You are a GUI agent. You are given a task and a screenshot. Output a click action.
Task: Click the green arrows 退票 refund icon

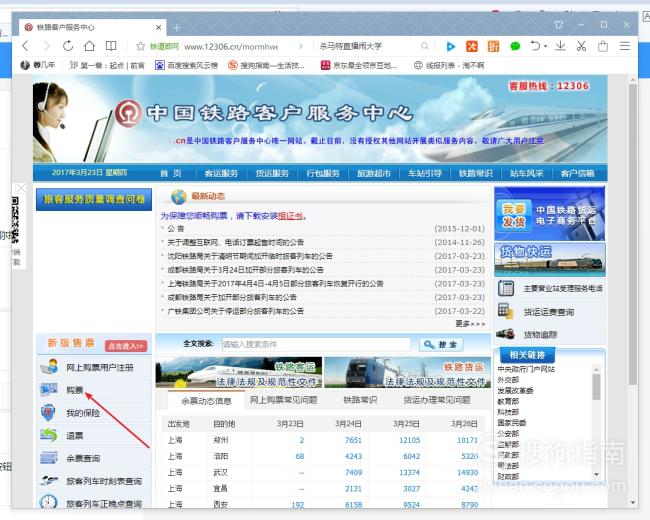point(49,435)
